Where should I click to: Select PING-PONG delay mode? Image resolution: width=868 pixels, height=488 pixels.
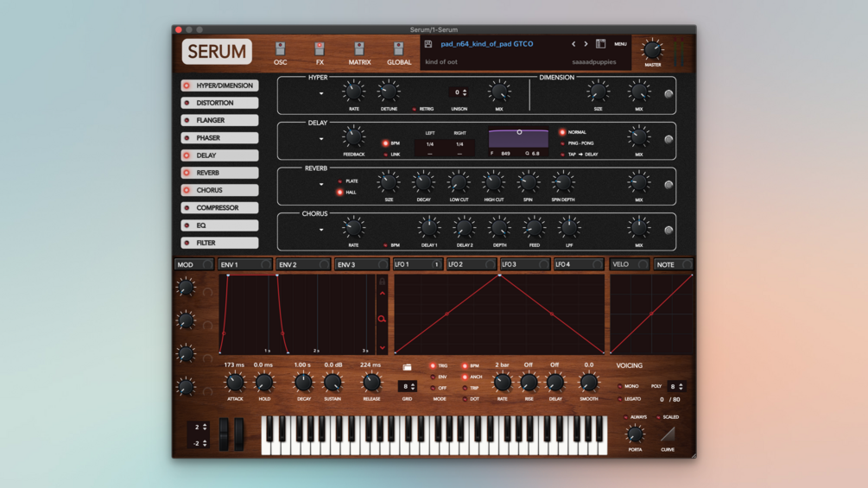pyautogui.click(x=562, y=143)
